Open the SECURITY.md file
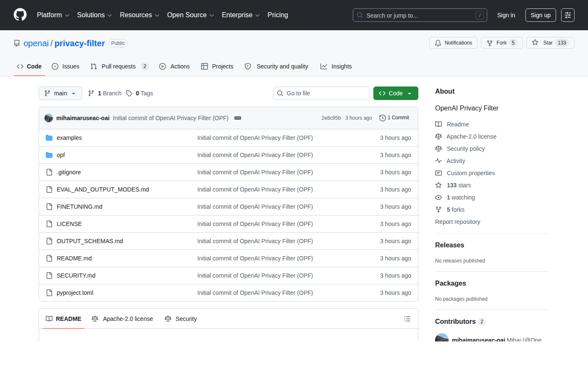Image resolution: width=588 pixels, height=378 pixels. point(76,276)
